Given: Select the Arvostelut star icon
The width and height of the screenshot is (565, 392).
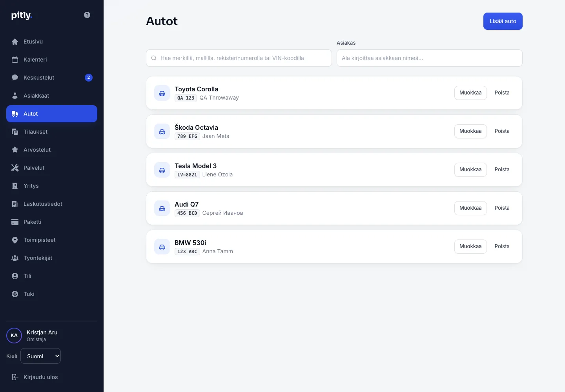Looking at the screenshot, I should (15, 150).
